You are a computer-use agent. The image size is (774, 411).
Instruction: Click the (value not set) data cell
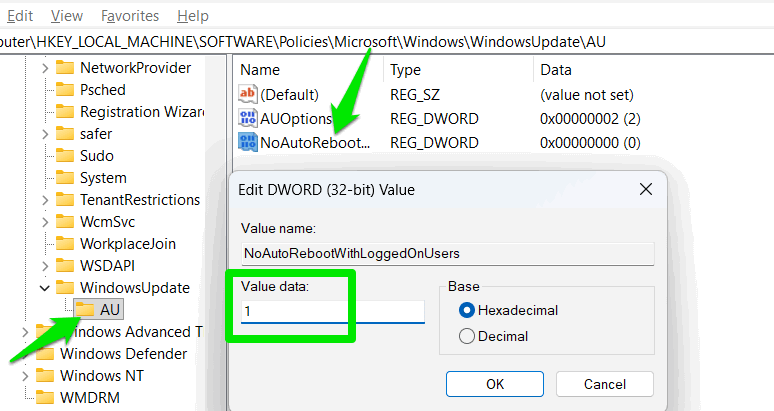click(587, 94)
